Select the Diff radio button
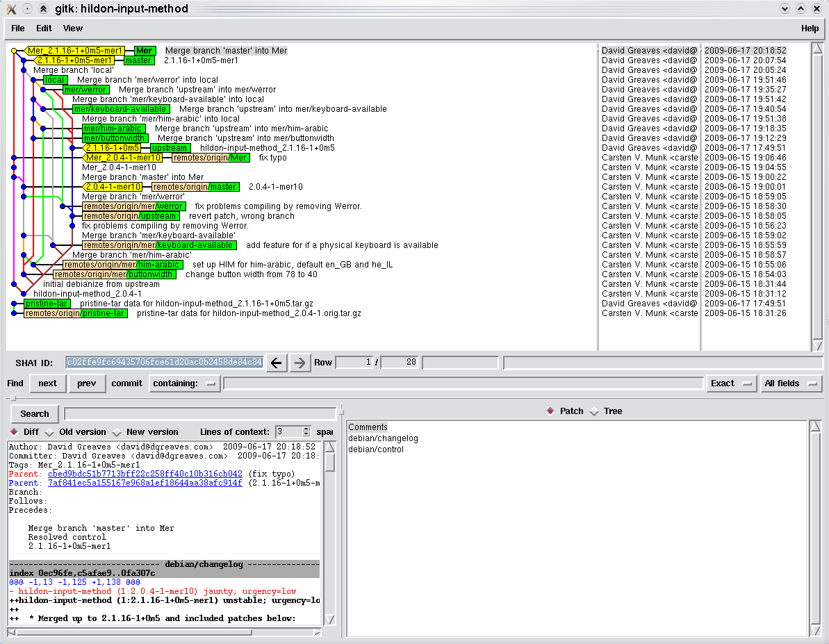 [15, 432]
